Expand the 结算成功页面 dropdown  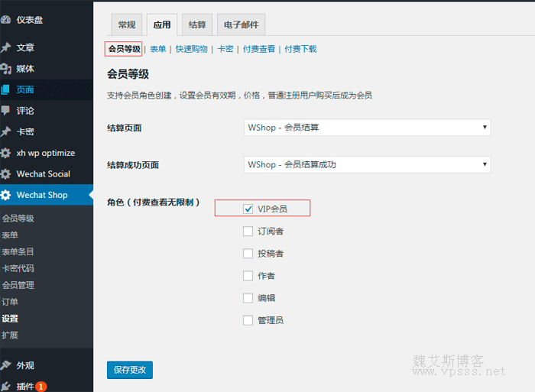coord(367,164)
